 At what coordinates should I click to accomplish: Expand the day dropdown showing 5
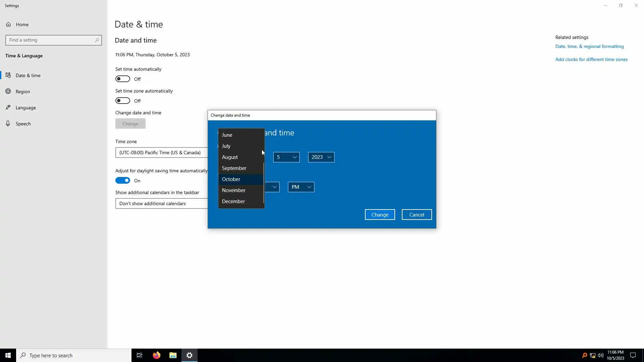pyautogui.click(x=286, y=157)
